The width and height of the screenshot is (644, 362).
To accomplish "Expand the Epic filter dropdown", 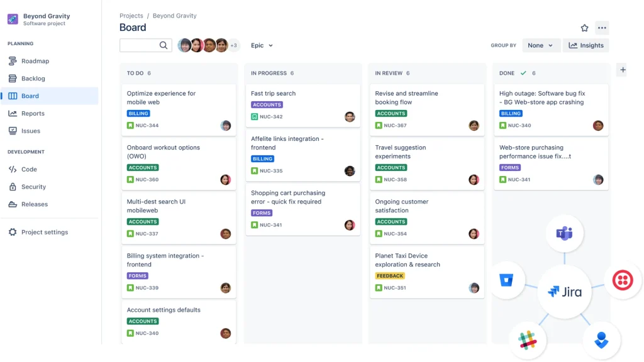I will 262,45.
